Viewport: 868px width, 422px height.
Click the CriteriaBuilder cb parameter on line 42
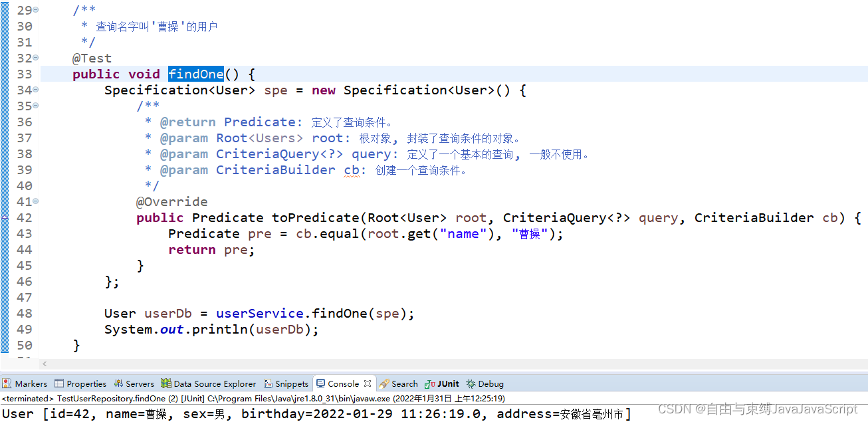click(x=766, y=218)
